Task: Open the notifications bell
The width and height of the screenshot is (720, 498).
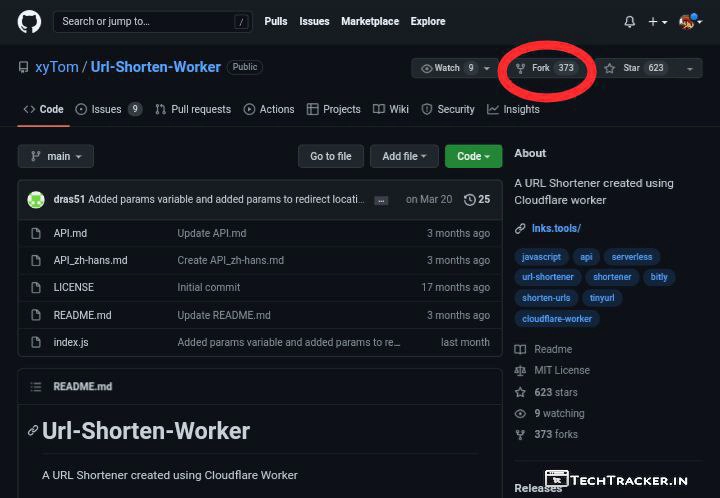Action: click(629, 21)
